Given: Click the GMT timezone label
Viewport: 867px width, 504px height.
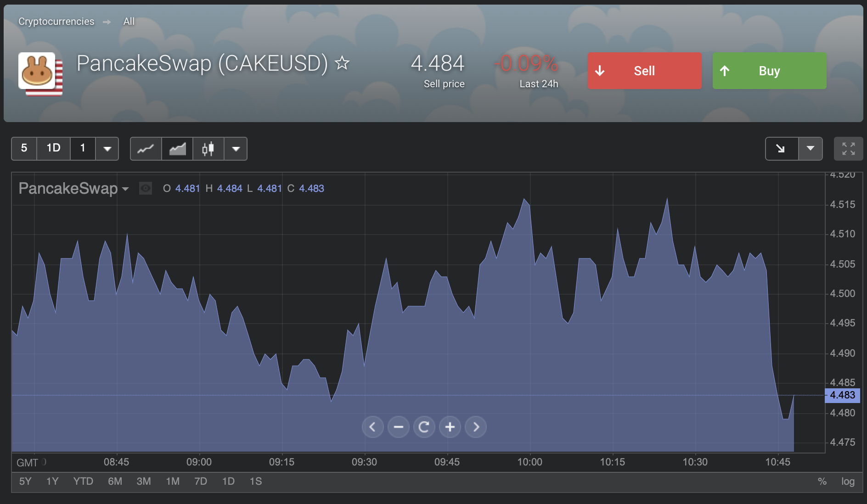Looking at the screenshot, I should (x=27, y=463).
